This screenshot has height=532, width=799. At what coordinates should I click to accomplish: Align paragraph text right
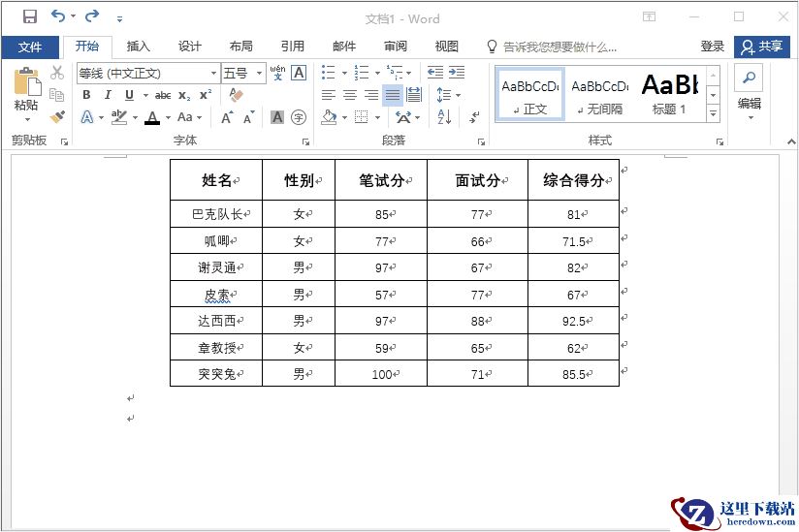371,95
